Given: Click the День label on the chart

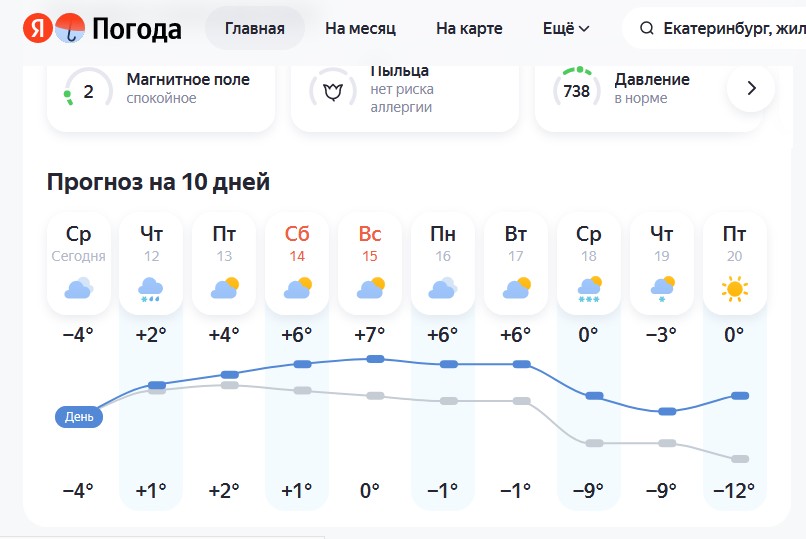Looking at the screenshot, I should coord(79,417).
